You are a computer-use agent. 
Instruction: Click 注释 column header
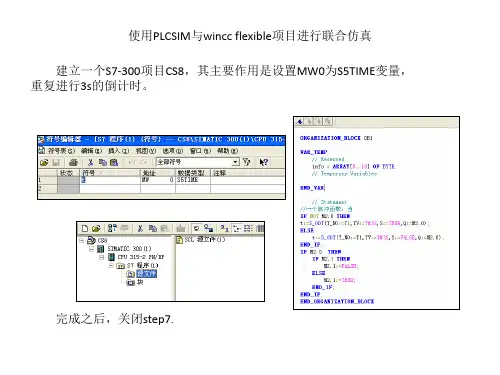[248, 173]
